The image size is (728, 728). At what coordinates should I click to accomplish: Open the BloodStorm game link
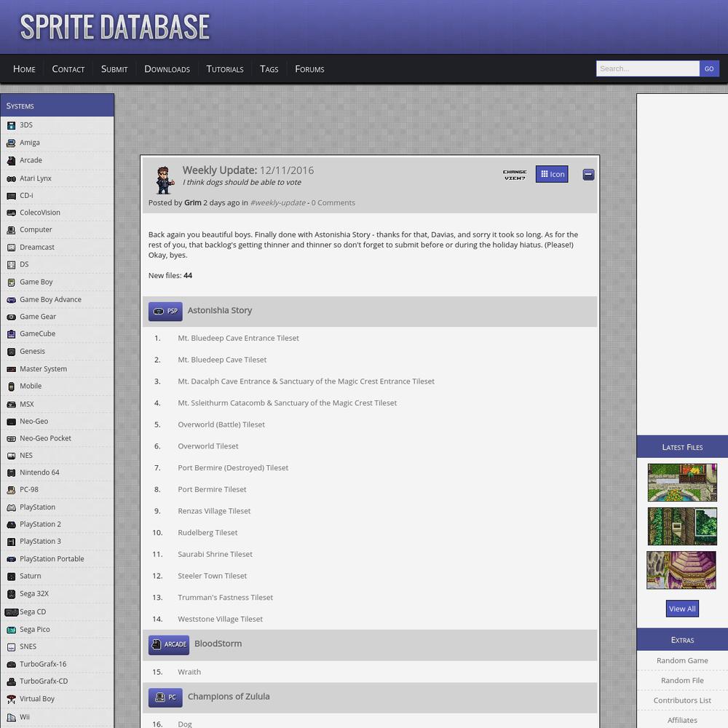[x=218, y=644]
